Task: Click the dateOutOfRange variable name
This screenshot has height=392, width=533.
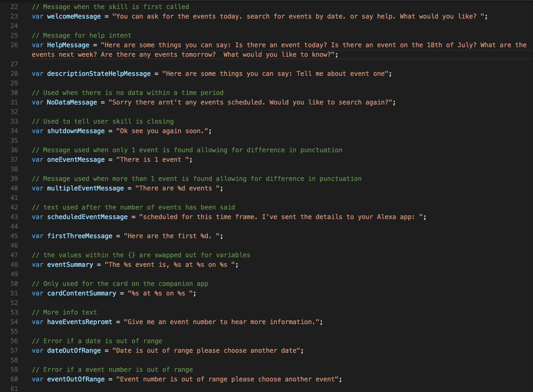Action: point(74,351)
